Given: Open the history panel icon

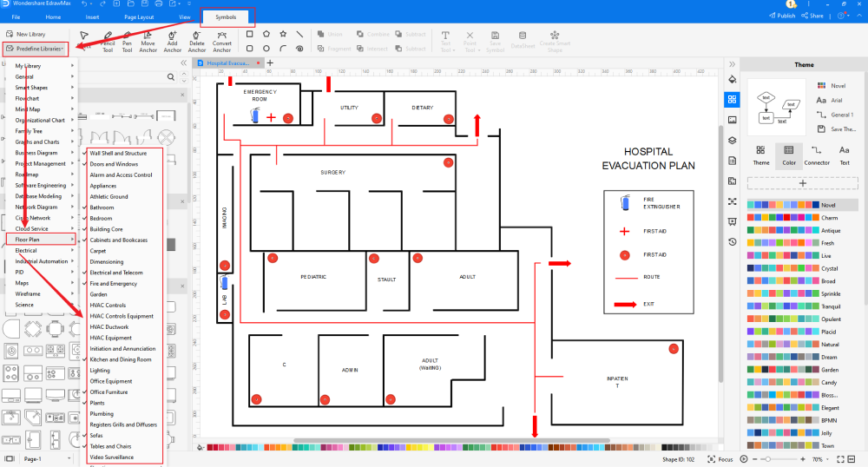Looking at the screenshot, I should pos(733,242).
